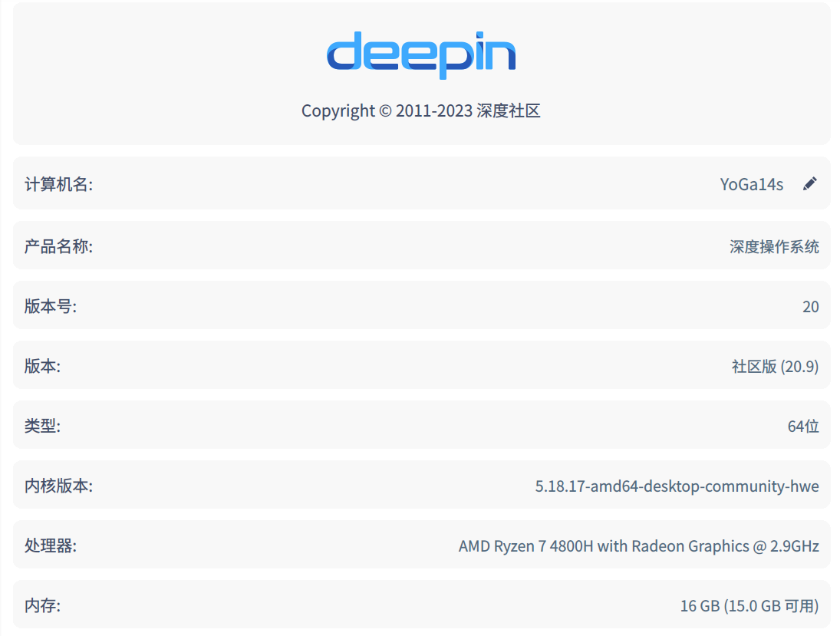Click the 计算机名 label
The width and height of the screenshot is (840, 636).
[x=58, y=184]
